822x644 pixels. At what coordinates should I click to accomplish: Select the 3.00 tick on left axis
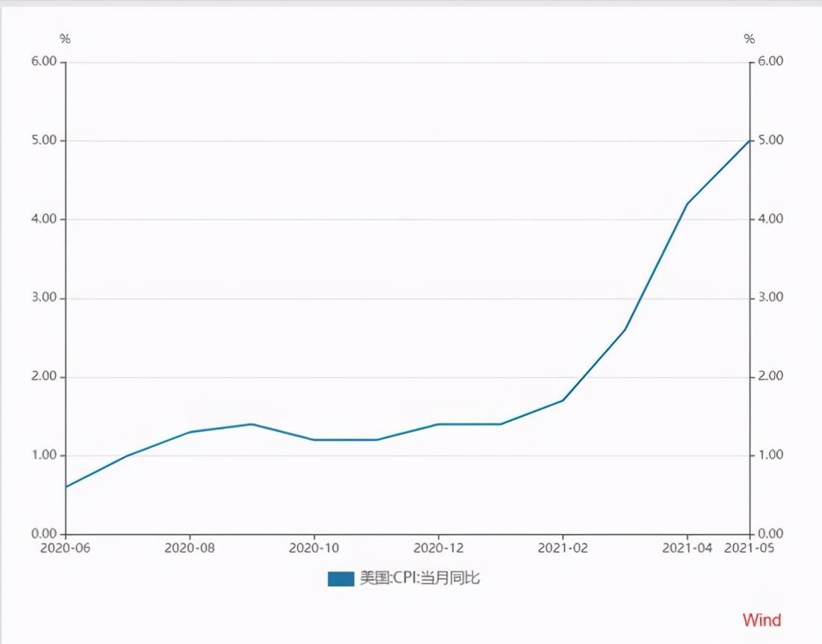(x=44, y=298)
